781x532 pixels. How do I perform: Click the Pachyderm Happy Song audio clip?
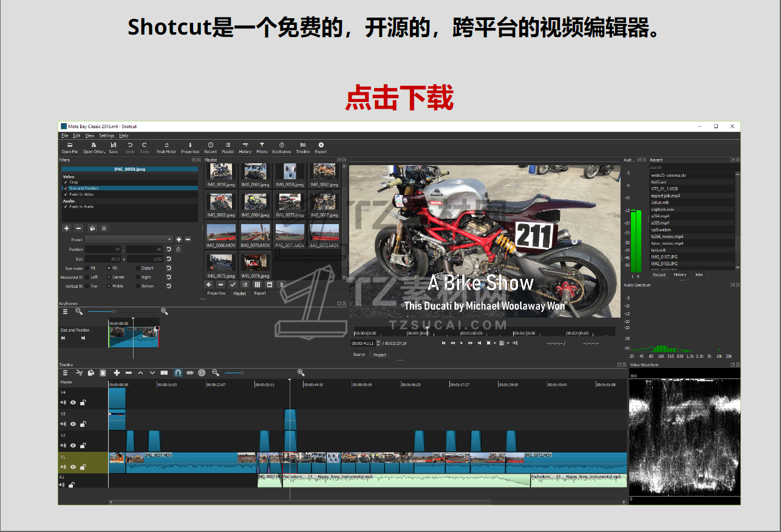[406, 480]
